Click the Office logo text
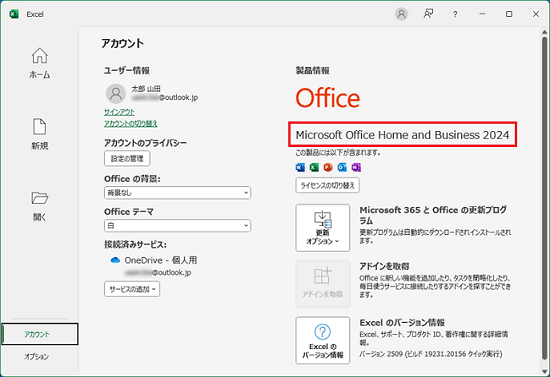550x377 pixels. pos(328,98)
